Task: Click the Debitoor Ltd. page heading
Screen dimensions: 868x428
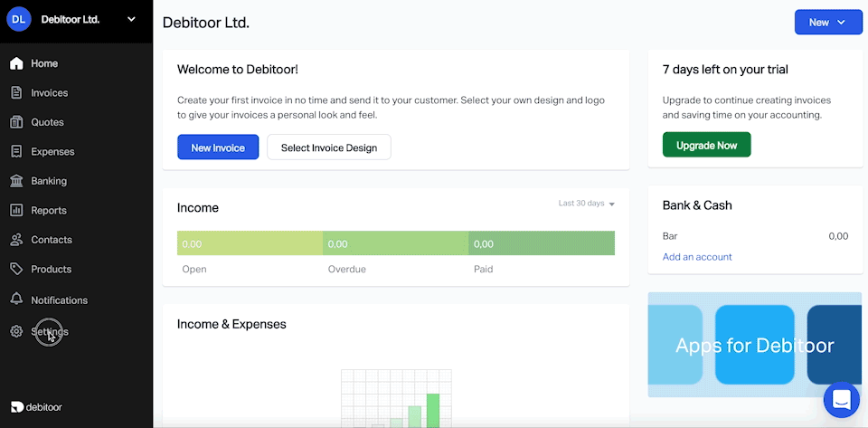Action: (x=206, y=23)
